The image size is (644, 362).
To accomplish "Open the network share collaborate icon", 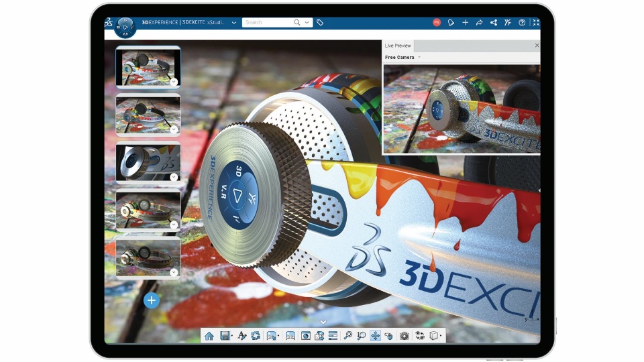I will tap(494, 23).
